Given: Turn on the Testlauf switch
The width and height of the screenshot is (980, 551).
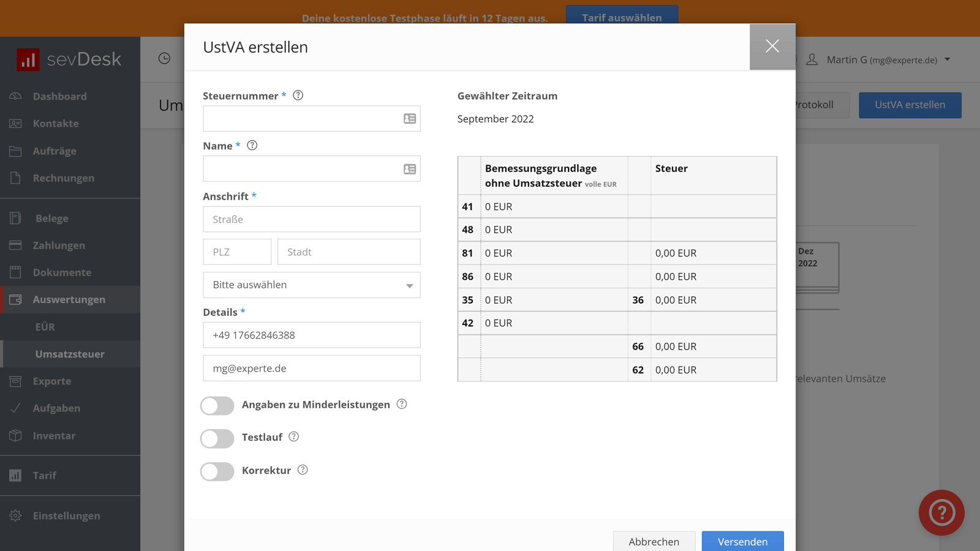Looking at the screenshot, I should click(217, 438).
